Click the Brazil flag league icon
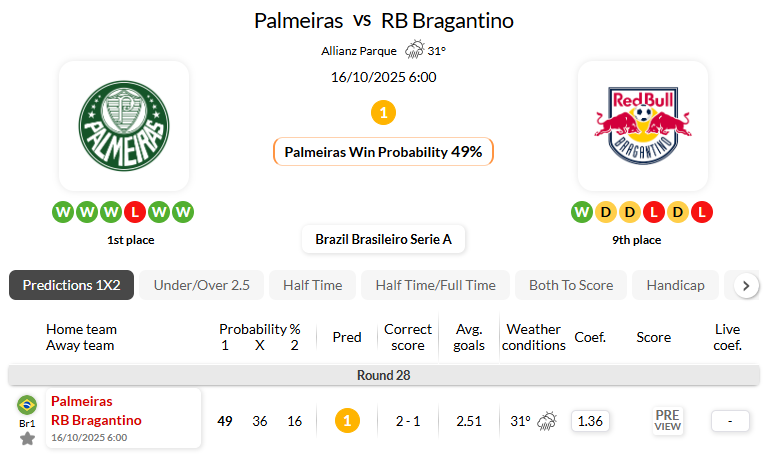 (x=27, y=405)
